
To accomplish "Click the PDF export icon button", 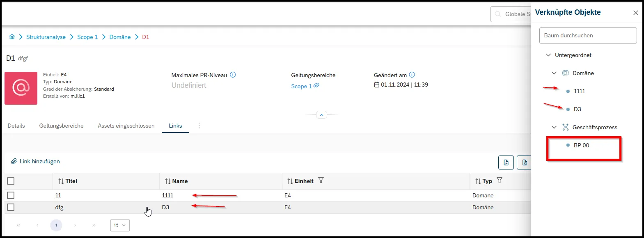I will coord(506,162).
